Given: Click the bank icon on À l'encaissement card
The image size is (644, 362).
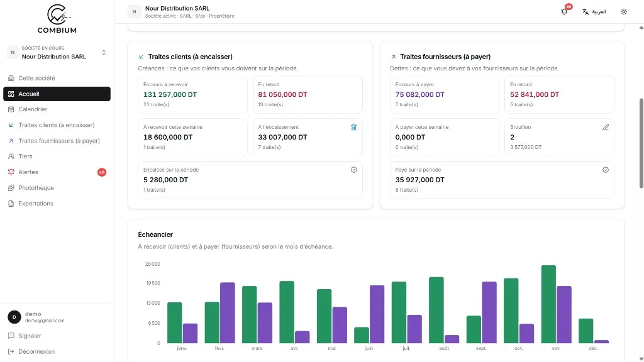Looking at the screenshot, I should pyautogui.click(x=353, y=127).
